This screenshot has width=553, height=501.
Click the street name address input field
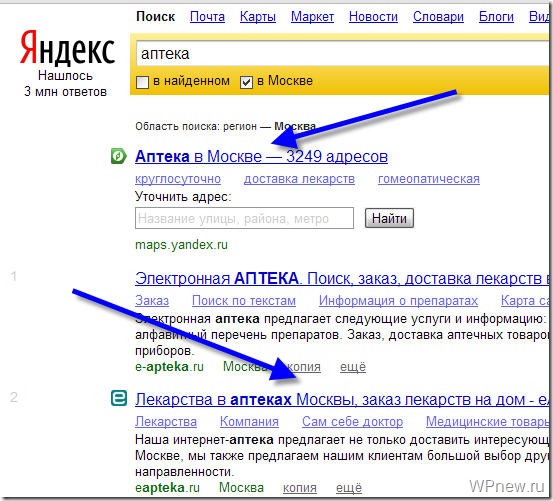tap(244, 218)
